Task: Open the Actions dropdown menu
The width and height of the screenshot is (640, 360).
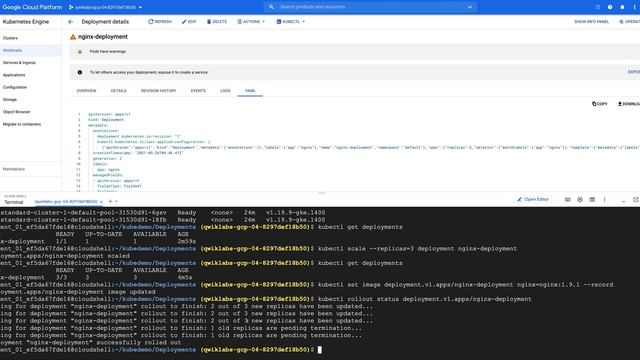Action: click(x=251, y=22)
